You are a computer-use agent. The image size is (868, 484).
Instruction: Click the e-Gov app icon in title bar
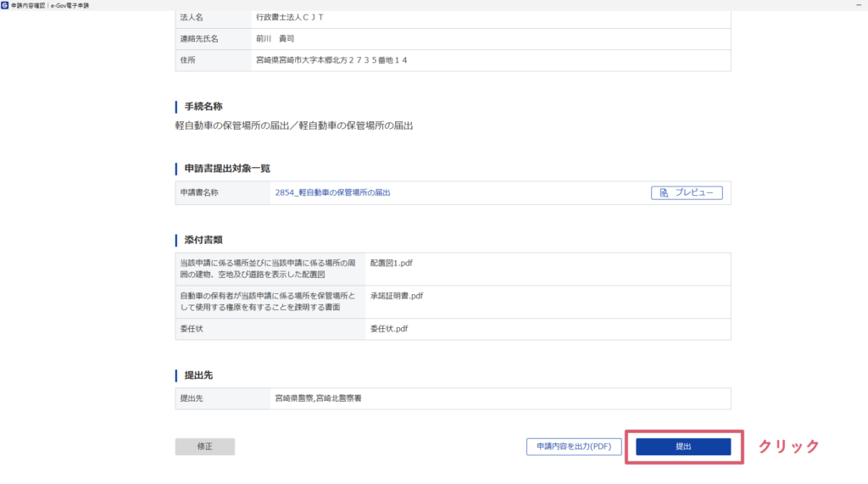click(x=6, y=5)
